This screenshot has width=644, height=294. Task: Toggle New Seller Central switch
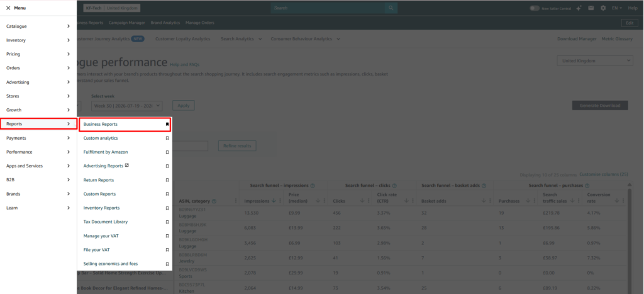(x=535, y=8)
